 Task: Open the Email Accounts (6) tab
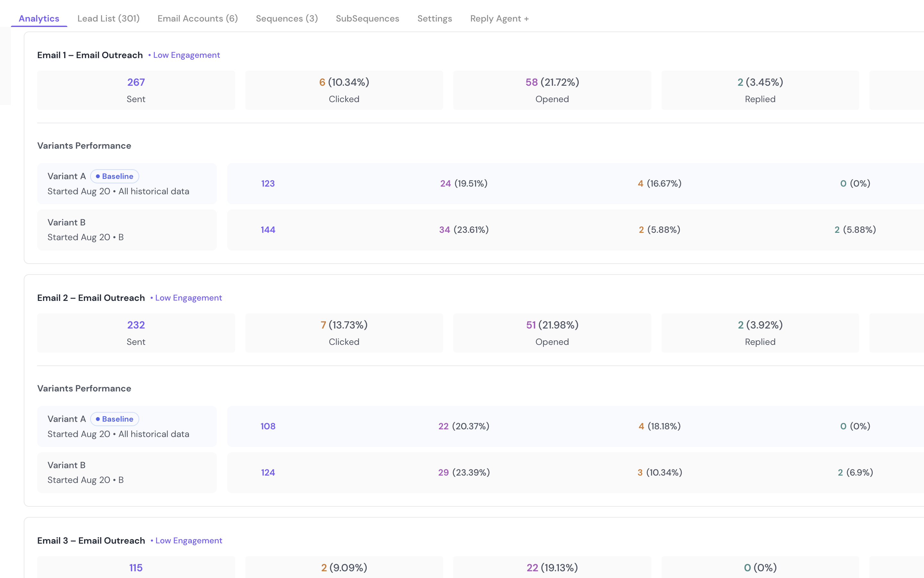[x=197, y=18]
